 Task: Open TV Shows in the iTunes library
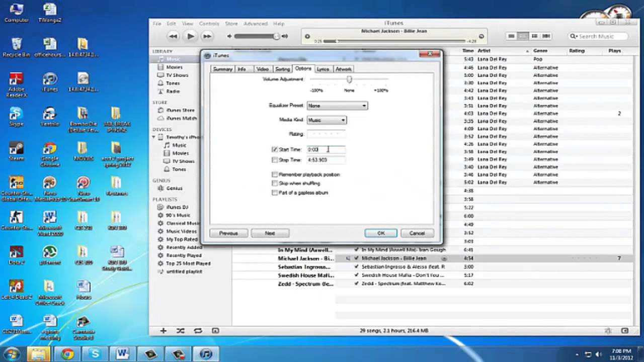click(177, 75)
